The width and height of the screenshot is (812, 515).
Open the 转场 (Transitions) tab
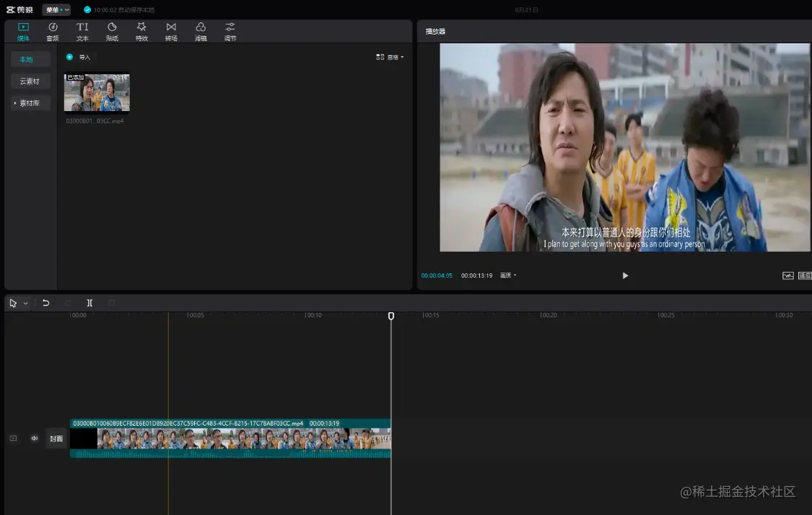pyautogui.click(x=171, y=32)
